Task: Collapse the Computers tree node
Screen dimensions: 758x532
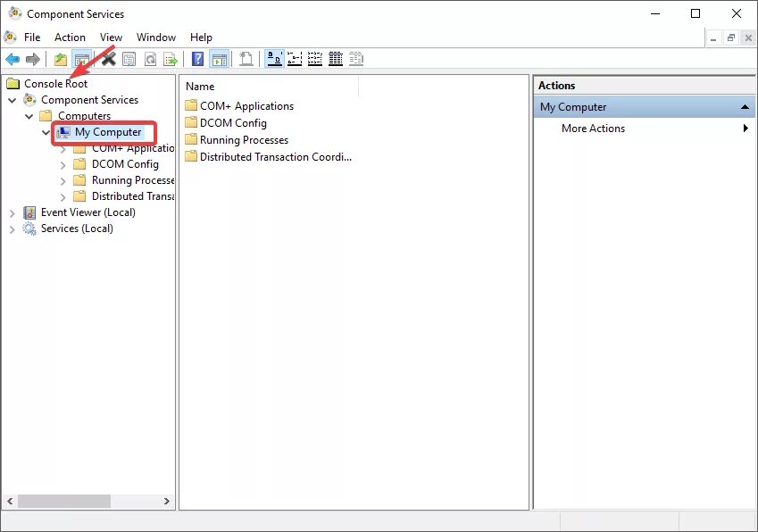Action: click(x=29, y=116)
